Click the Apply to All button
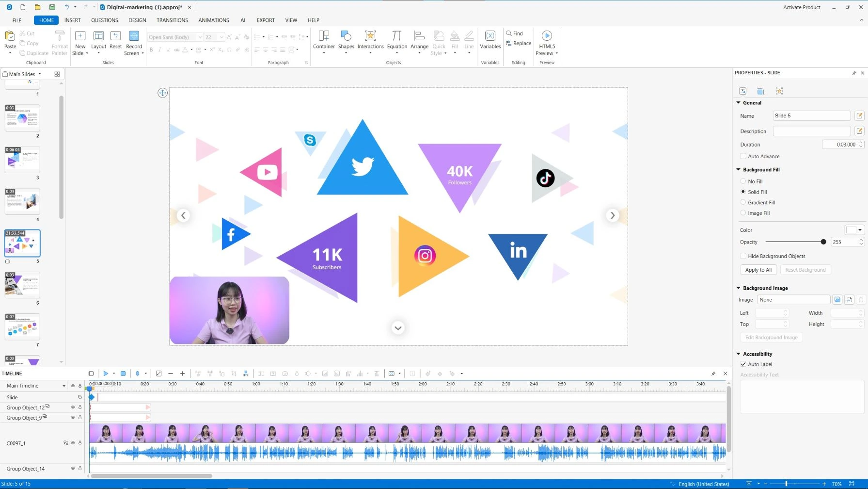868x489 pixels. click(758, 270)
